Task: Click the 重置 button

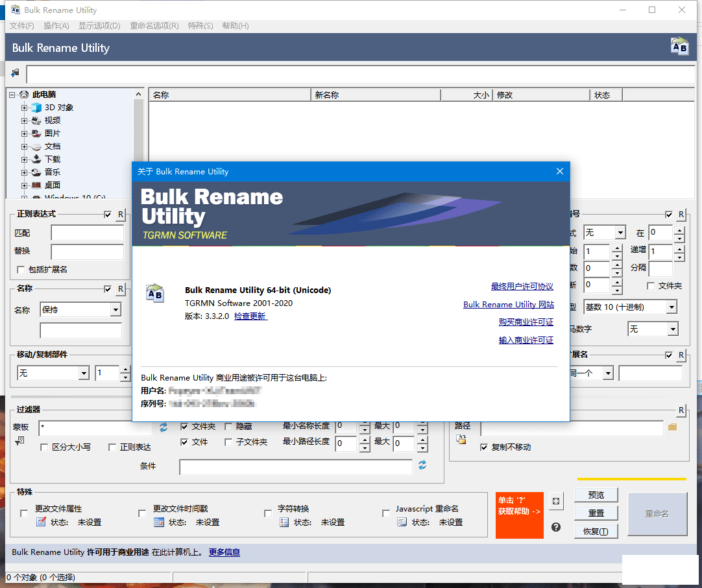Action: click(x=596, y=513)
